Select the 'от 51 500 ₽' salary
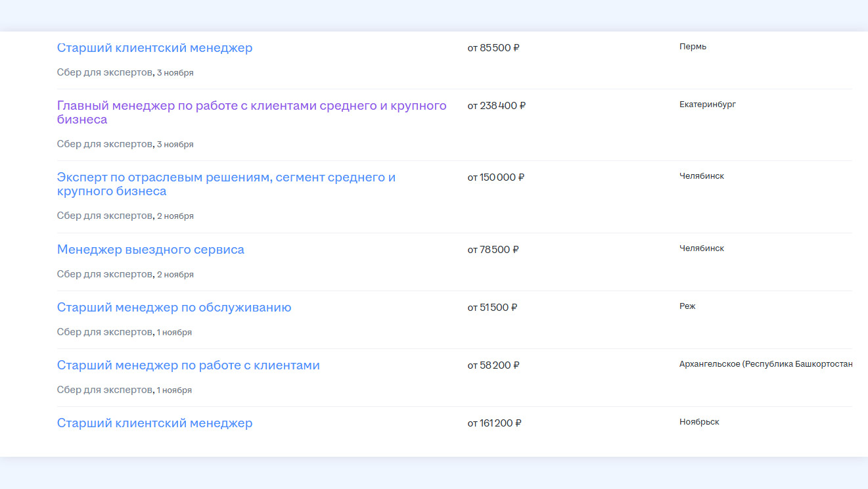The width and height of the screenshot is (868, 489). [x=492, y=308]
